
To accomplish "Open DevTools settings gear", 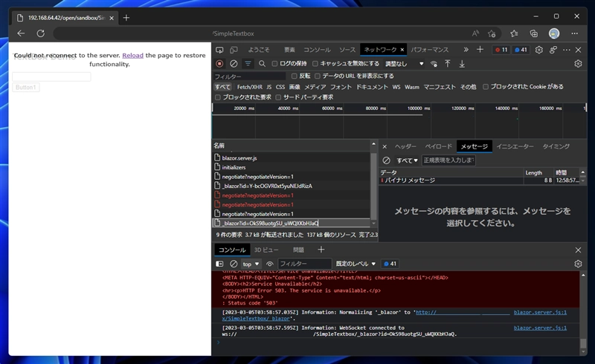I will 538,50.
